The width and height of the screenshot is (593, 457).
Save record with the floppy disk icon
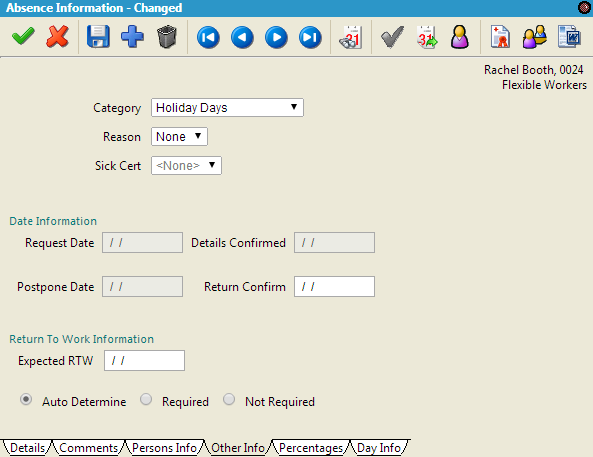pos(98,37)
